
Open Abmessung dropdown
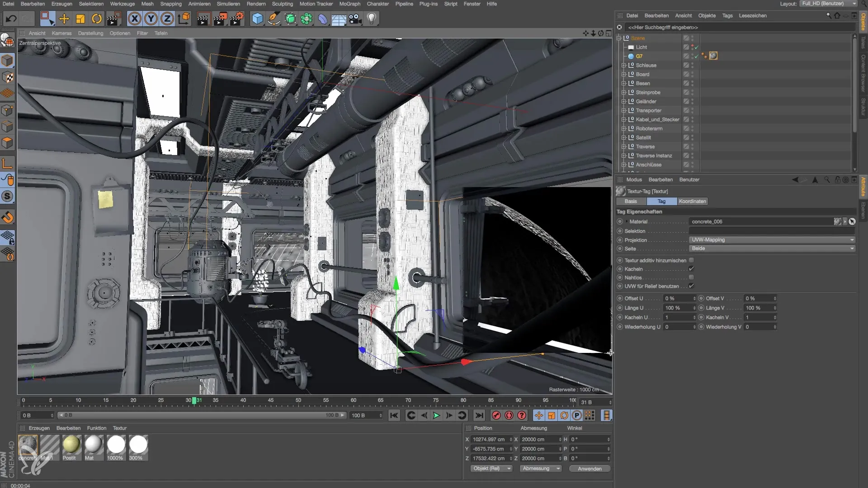(541, 469)
